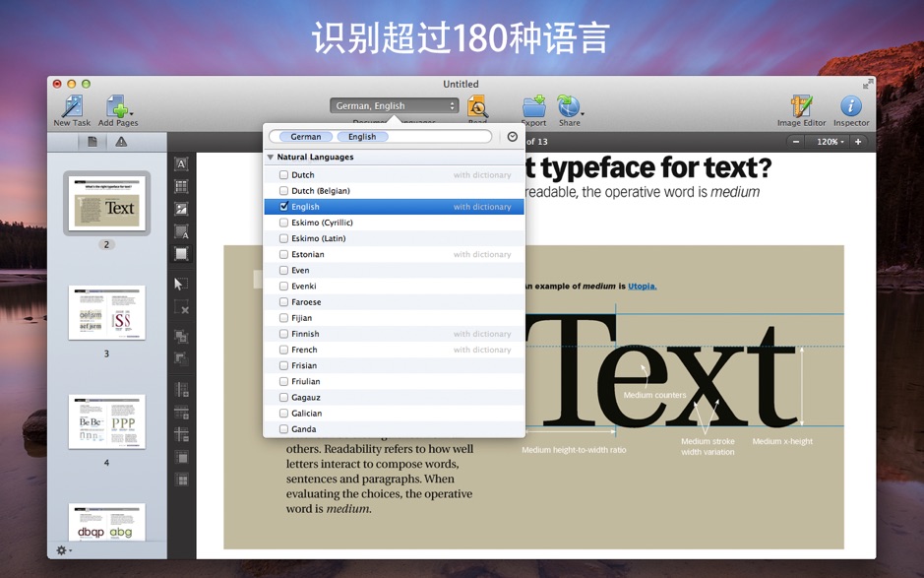924x578 pixels.
Task: Click the Export icon in the toolbar
Action: tap(532, 105)
